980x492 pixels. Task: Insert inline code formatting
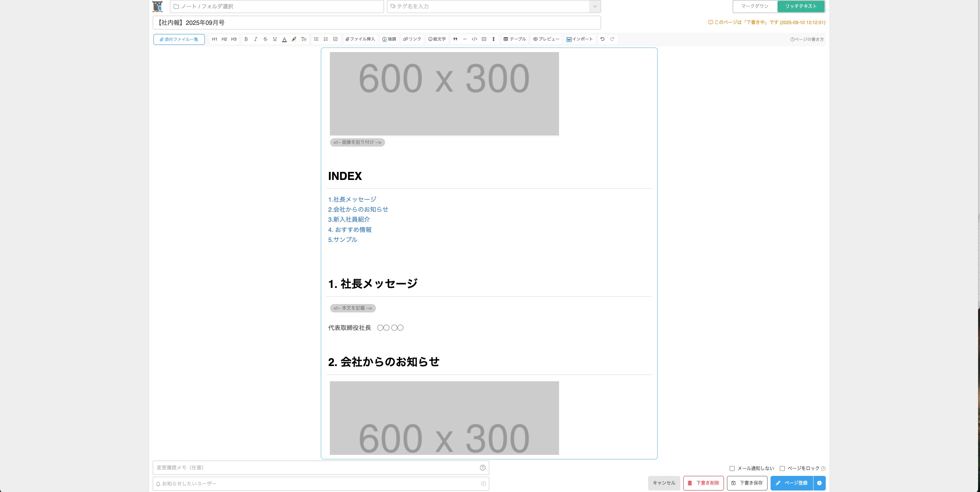[x=474, y=39]
